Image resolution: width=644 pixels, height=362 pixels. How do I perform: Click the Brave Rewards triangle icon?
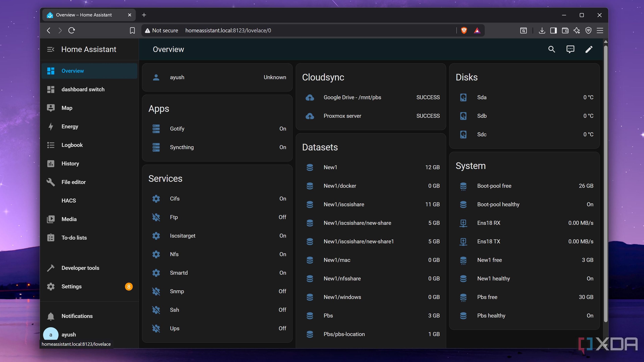477,31
